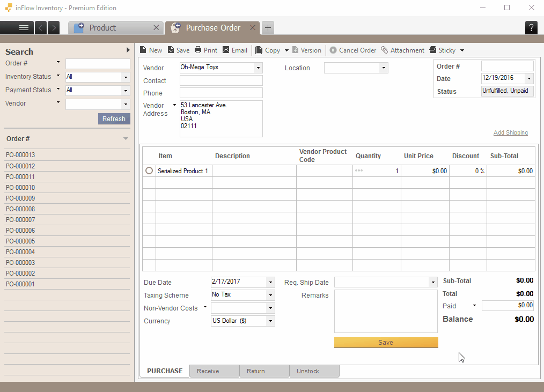Open Inventory Status filter dropdown
This screenshot has width=544, height=392.
coord(126,77)
